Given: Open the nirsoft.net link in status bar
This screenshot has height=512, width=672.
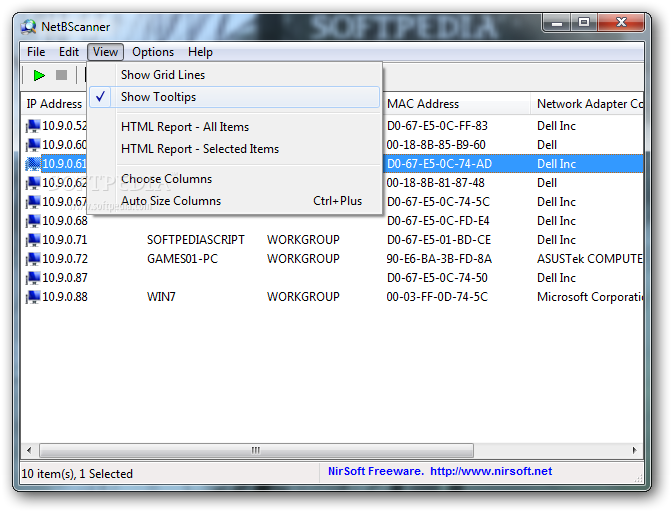Looking at the screenshot, I should point(491,471).
